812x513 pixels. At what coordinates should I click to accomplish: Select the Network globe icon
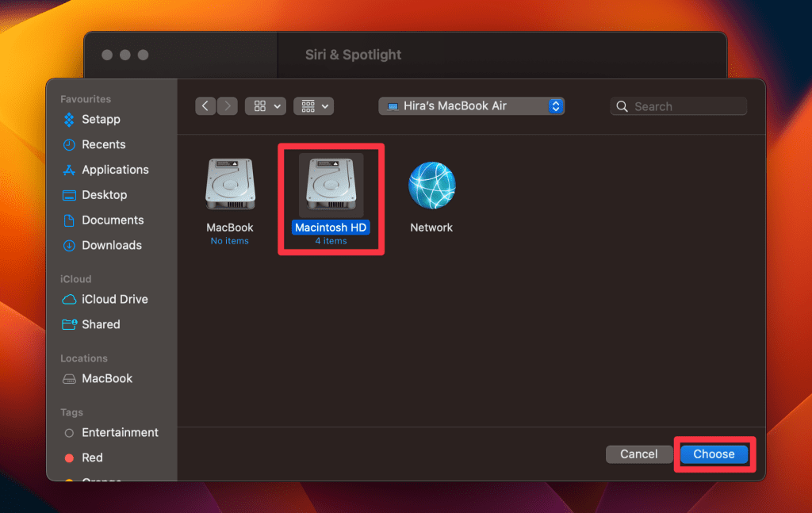432,186
